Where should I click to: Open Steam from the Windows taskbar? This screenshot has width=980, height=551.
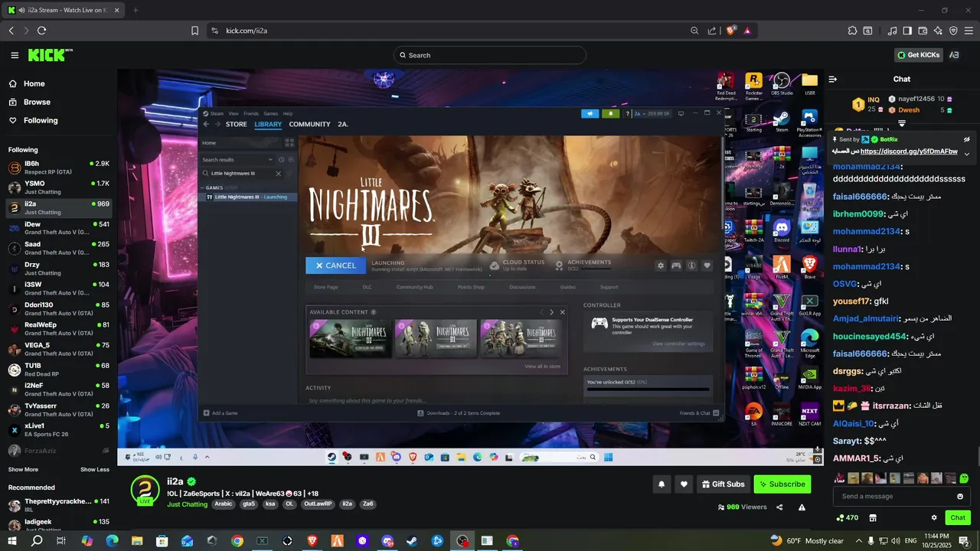click(x=412, y=540)
